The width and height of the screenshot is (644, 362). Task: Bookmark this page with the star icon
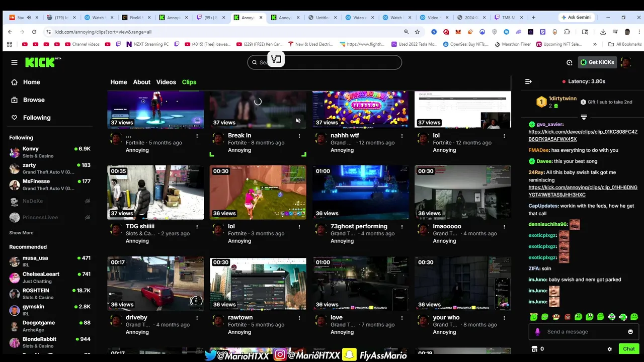pyautogui.click(x=417, y=32)
